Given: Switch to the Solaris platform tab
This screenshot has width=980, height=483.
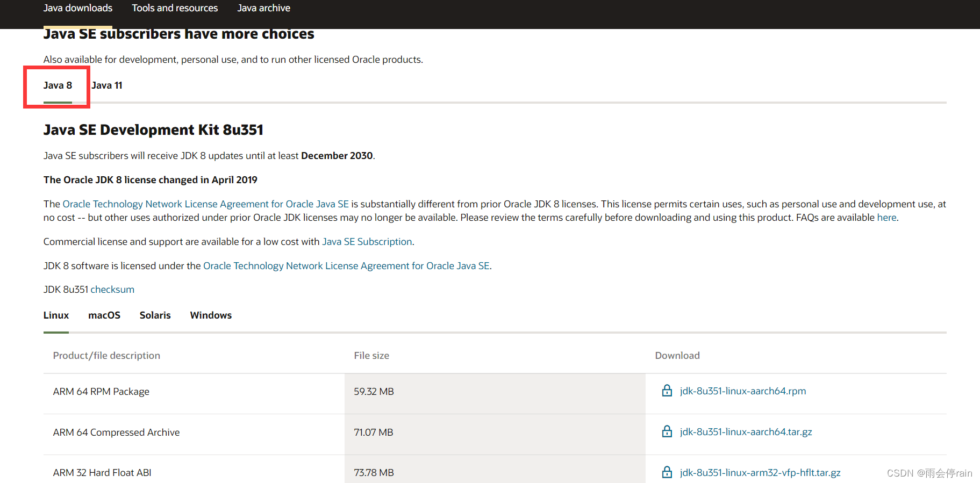Looking at the screenshot, I should pos(155,315).
